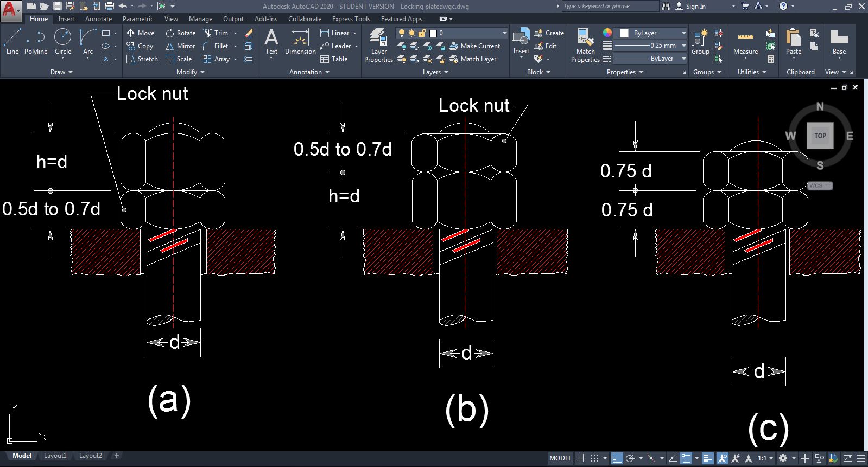Open the 0.25 mm lineweight dropdown
Image resolution: width=868 pixels, height=467 pixels.
(650, 46)
